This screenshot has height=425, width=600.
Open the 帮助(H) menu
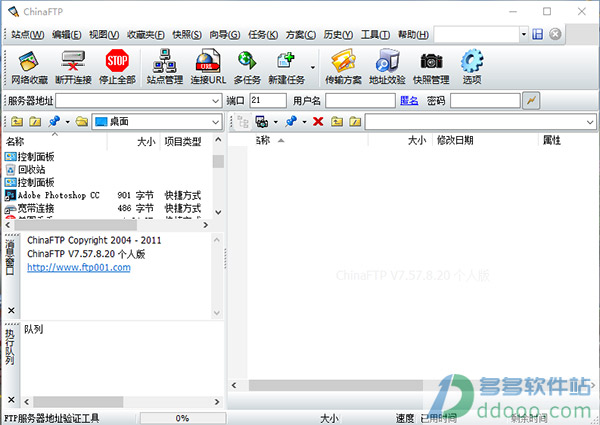413,34
